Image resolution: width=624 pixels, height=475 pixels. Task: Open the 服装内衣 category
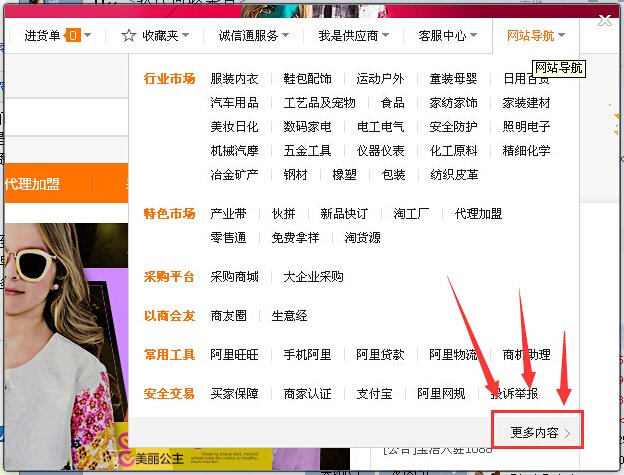point(234,79)
